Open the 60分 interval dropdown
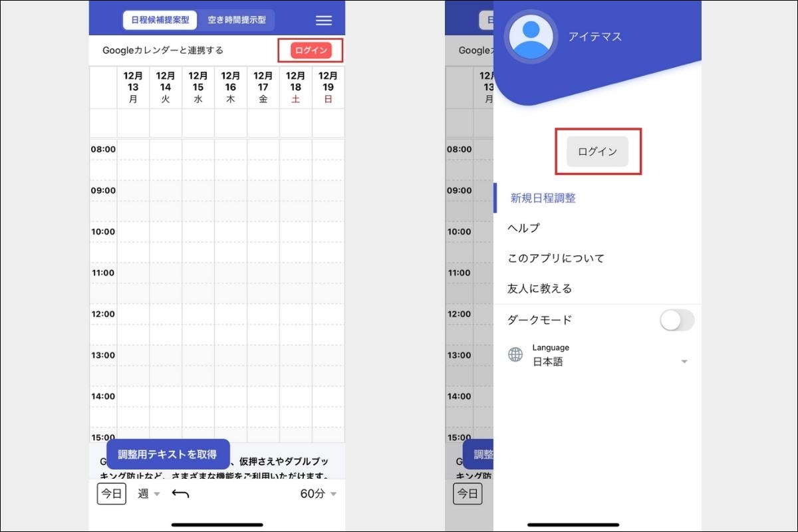The height and width of the screenshot is (532, 798). (318, 493)
